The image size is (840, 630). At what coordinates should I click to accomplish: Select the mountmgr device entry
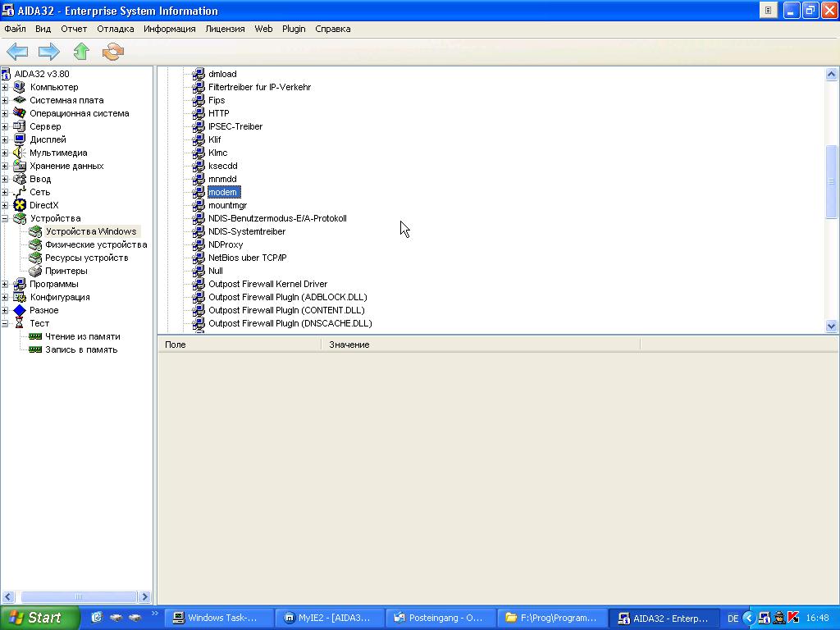point(228,205)
